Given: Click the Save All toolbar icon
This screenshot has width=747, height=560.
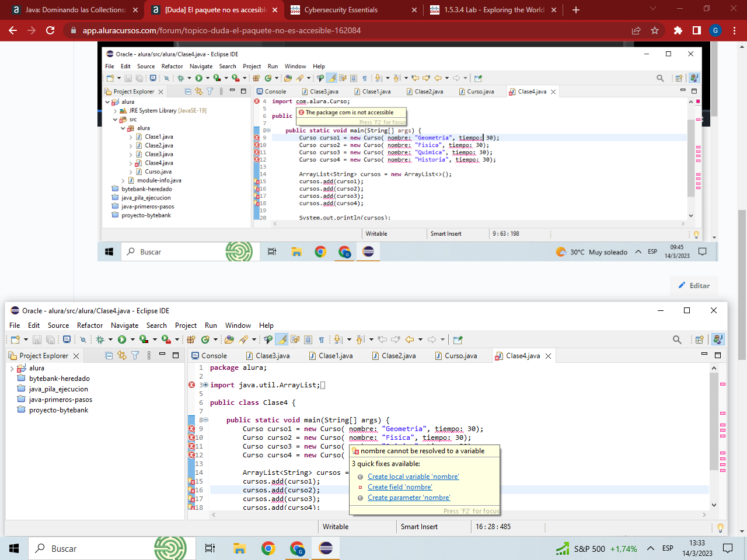Looking at the screenshot, I should coord(50,339).
